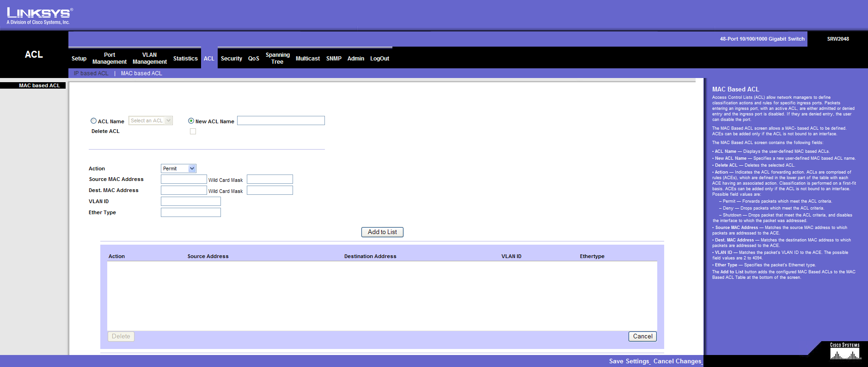Open the Select an ACL dropdown
The image size is (868, 367).
tap(151, 121)
